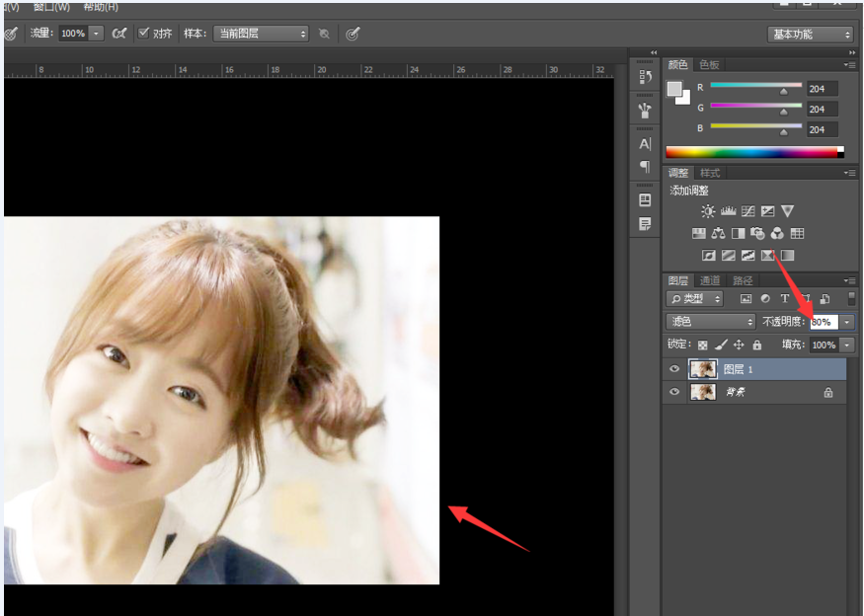Open the Character panel icon
This screenshot has width=864, height=616.
click(645, 144)
